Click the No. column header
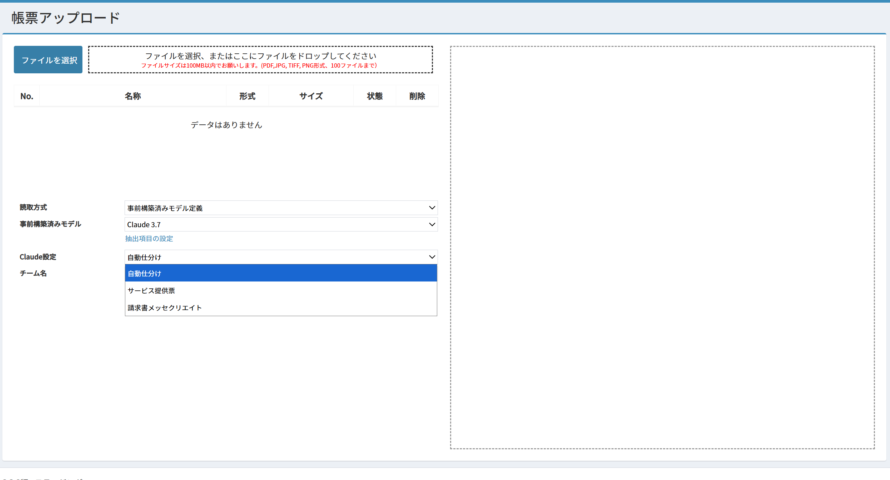Image resolution: width=890 pixels, height=480 pixels. (x=27, y=96)
